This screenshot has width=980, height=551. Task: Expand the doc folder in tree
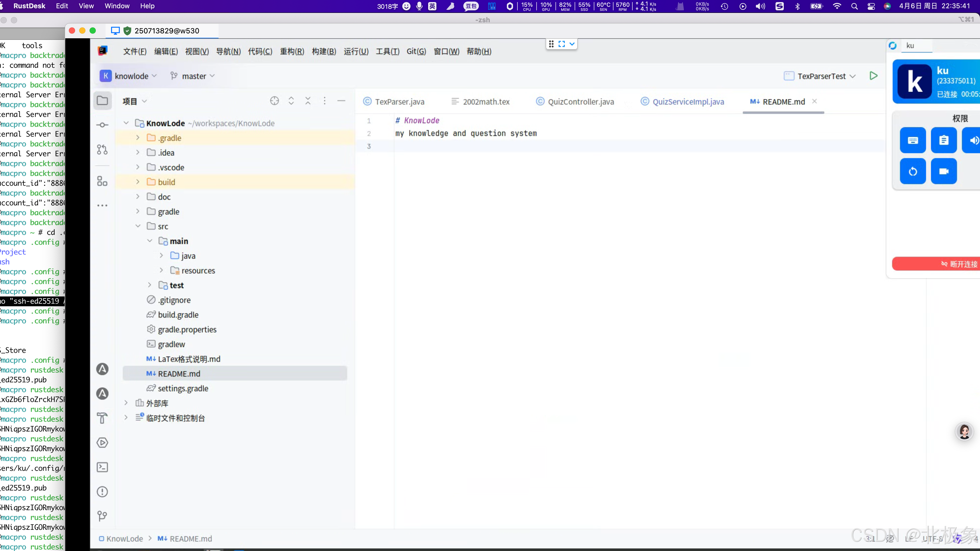click(138, 197)
